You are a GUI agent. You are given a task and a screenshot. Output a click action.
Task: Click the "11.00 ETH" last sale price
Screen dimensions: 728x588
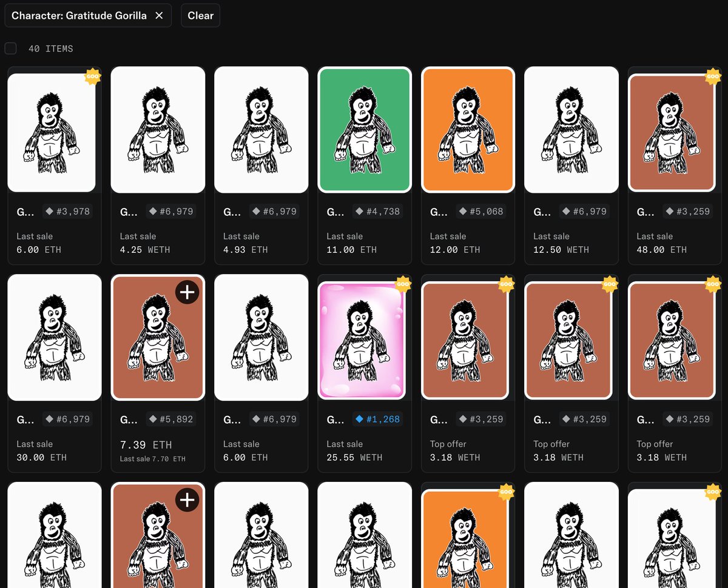click(x=352, y=250)
